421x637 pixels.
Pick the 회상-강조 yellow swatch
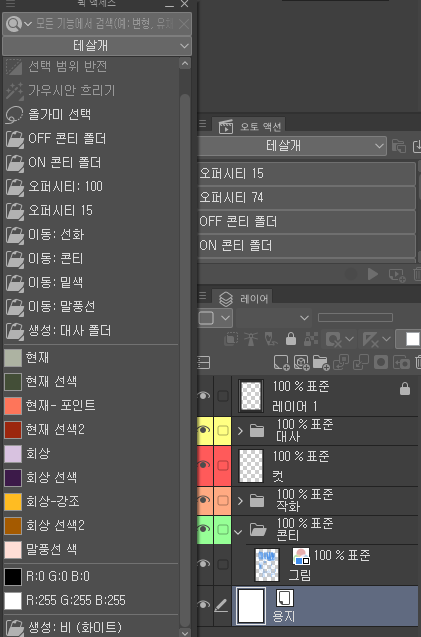(x=13, y=502)
